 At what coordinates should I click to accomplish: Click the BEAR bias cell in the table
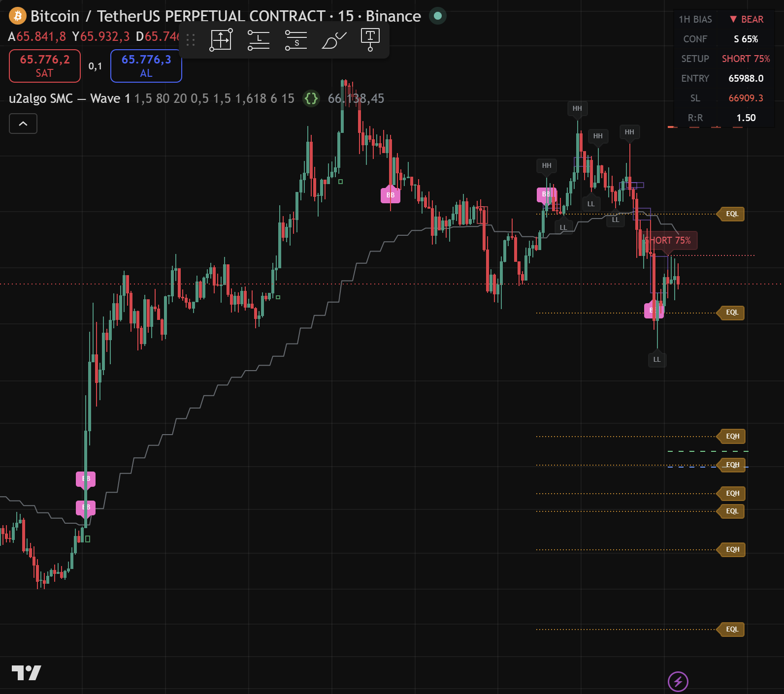747,19
